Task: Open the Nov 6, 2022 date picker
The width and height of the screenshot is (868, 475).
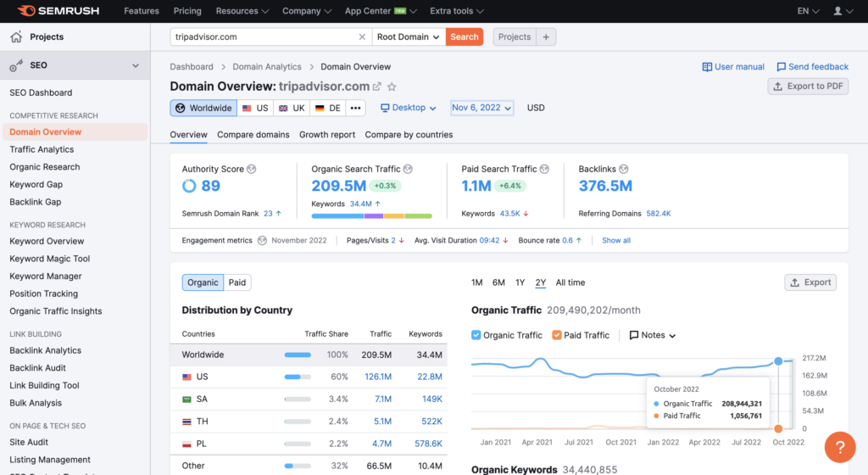Action: 481,108
